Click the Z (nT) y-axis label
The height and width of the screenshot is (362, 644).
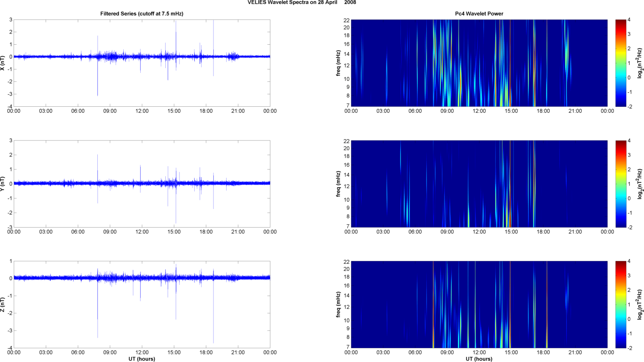point(3,305)
